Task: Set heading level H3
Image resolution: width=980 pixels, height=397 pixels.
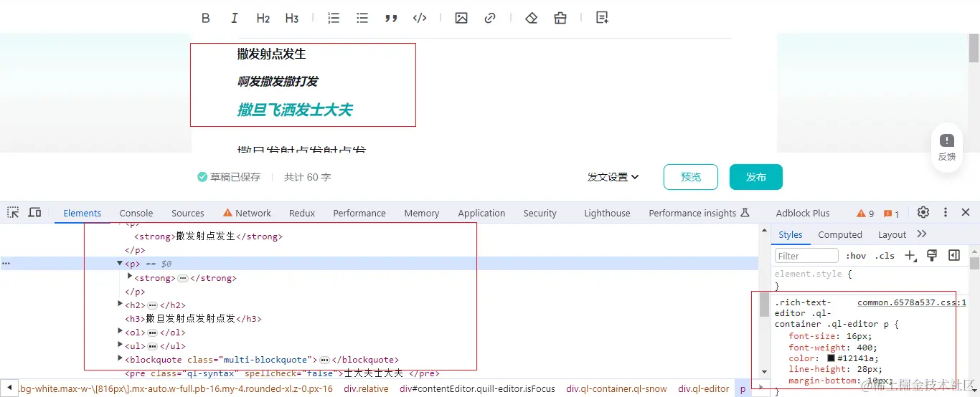Action: point(291,19)
